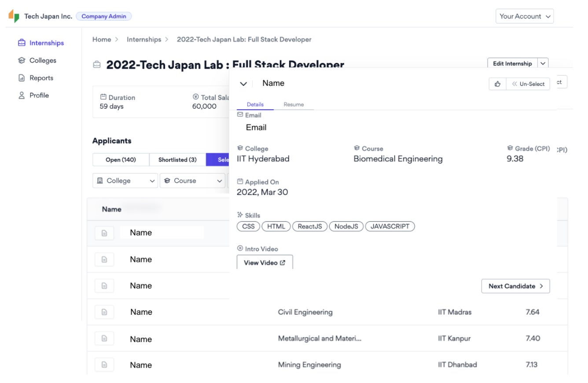588x383 pixels.
Task: Click the Internships breadcrumb link
Action: coord(144,40)
